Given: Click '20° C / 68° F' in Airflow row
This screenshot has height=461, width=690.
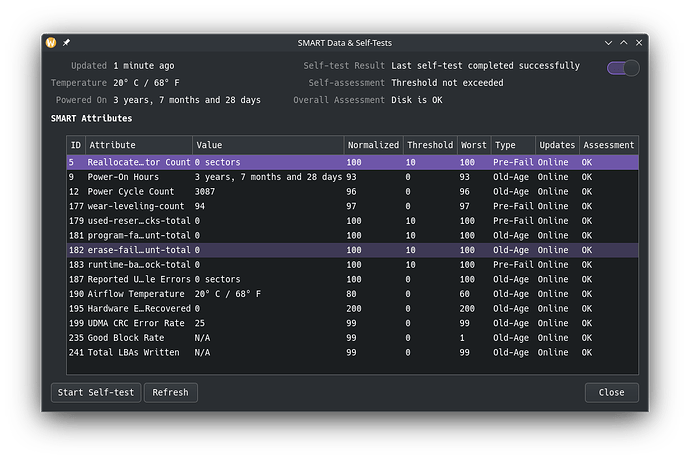Looking at the screenshot, I should 228,294.
